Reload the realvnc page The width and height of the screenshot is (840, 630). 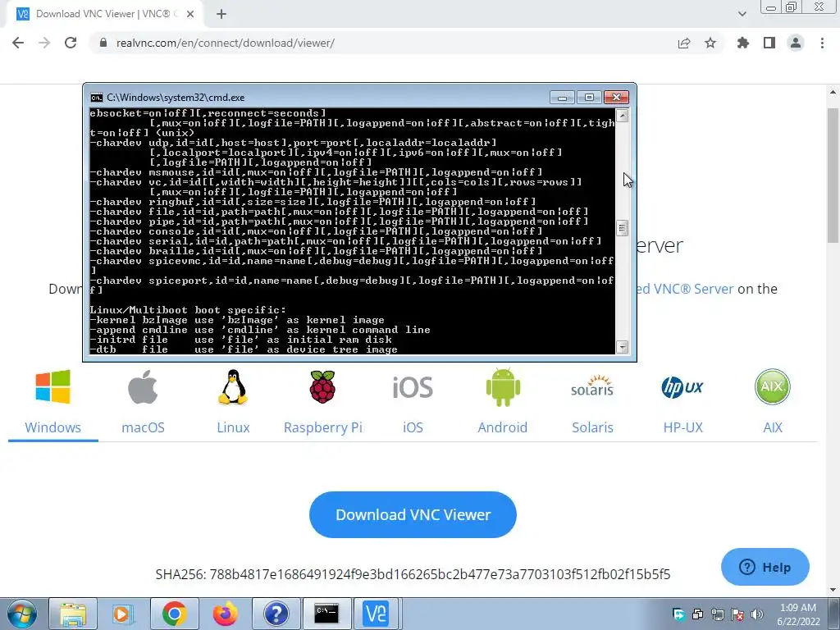click(x=71, y=43)
